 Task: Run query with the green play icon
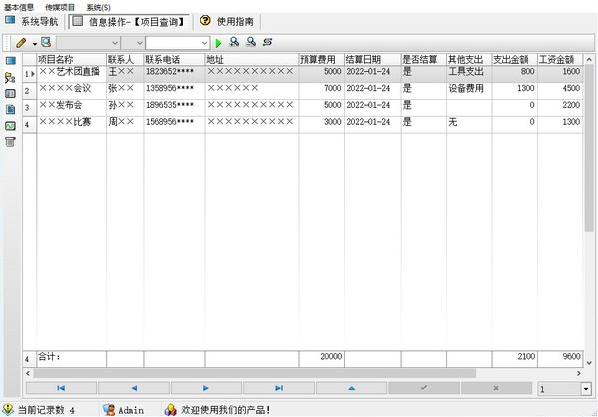pos(218,43)
